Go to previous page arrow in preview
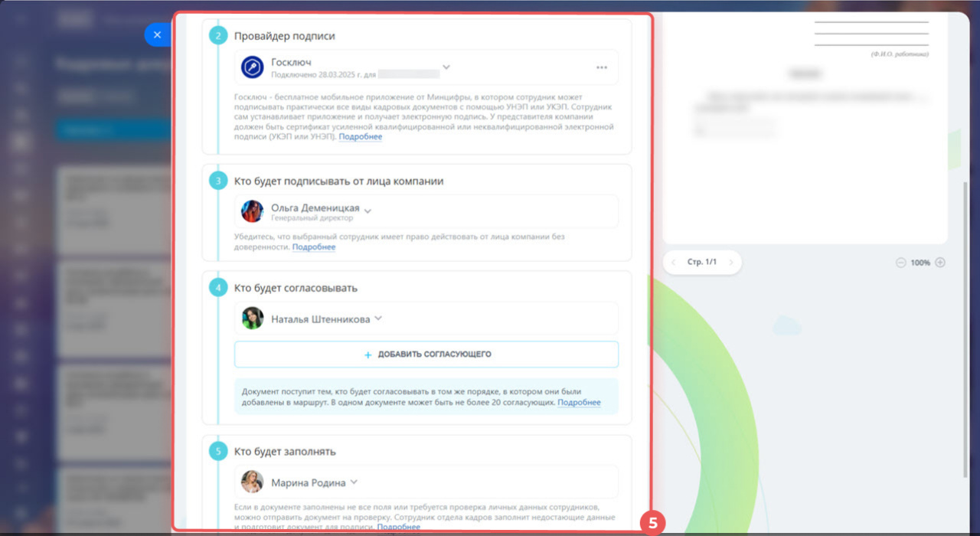 tap(673, 263)
